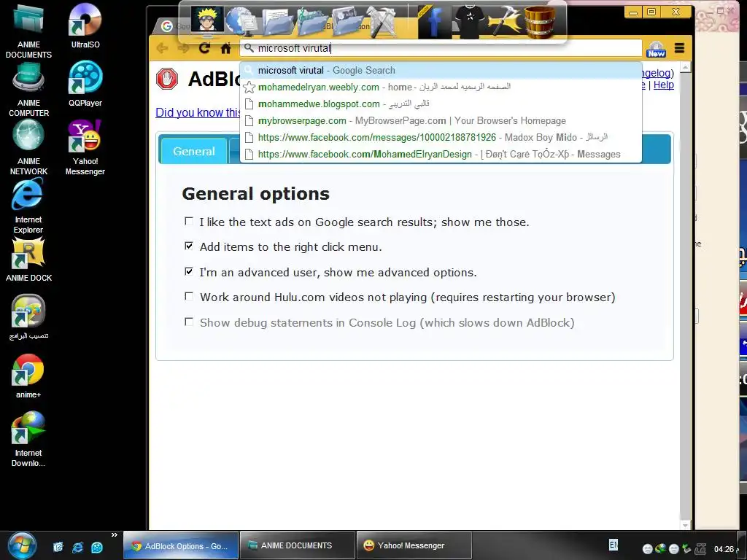Image resolution: width=747 pixels, height=560 pixels.
Task: Open the pictures folder icon in the dock
Action: pyautogui.click(x=347, y=21)
